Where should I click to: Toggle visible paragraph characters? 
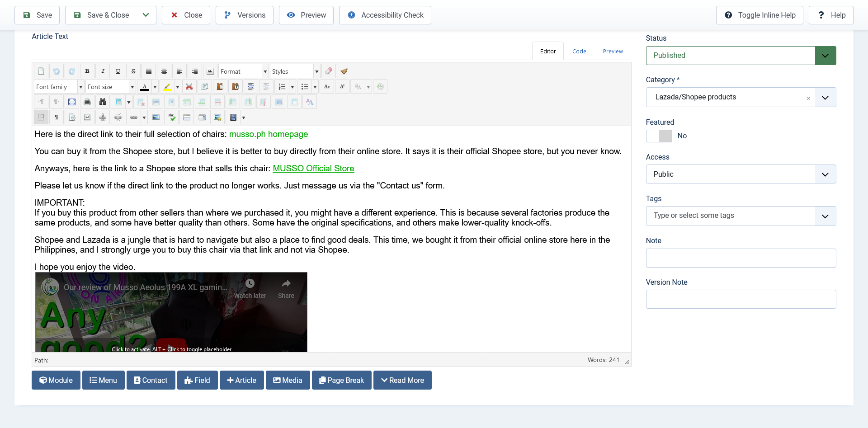(57, 118)
